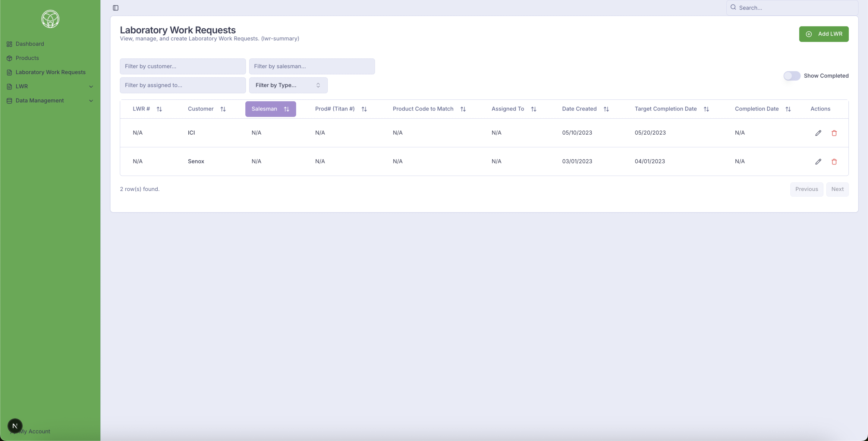Expand the LWR sidebar menu chevron
The width and height of the screenshot is (868, 441).
point(91,86)
